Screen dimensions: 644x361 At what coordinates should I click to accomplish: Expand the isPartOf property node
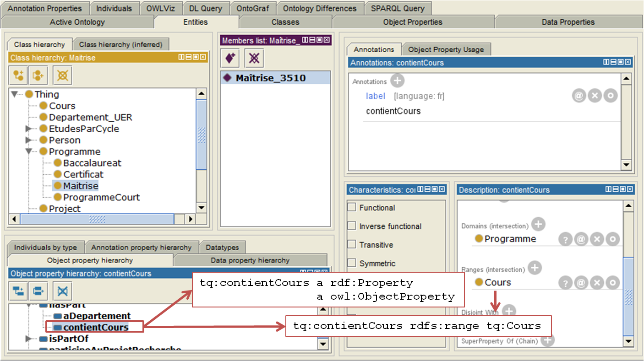29,339
